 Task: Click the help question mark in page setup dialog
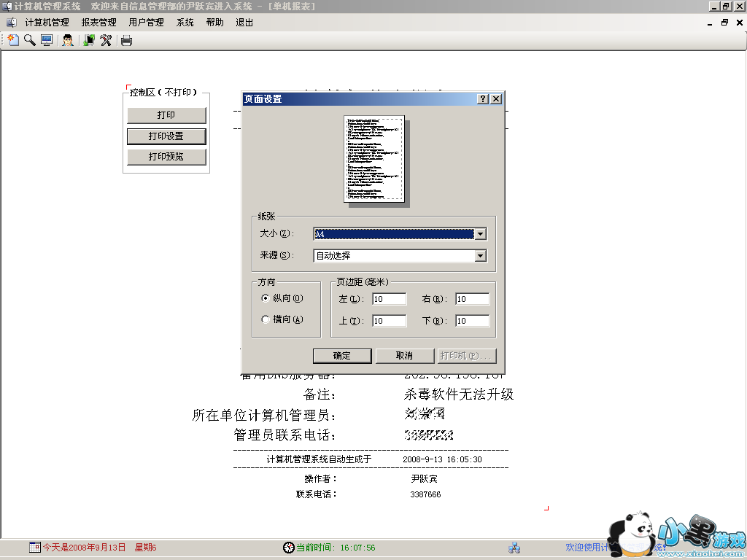483,98
